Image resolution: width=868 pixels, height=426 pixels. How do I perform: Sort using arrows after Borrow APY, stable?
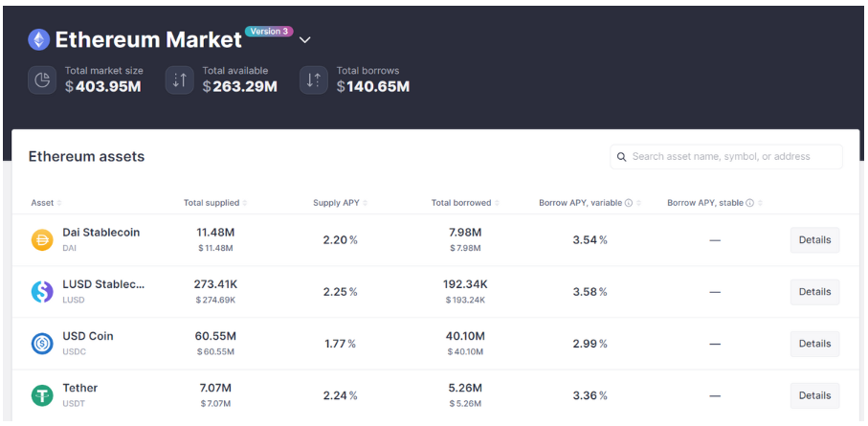tap(760, 203)
